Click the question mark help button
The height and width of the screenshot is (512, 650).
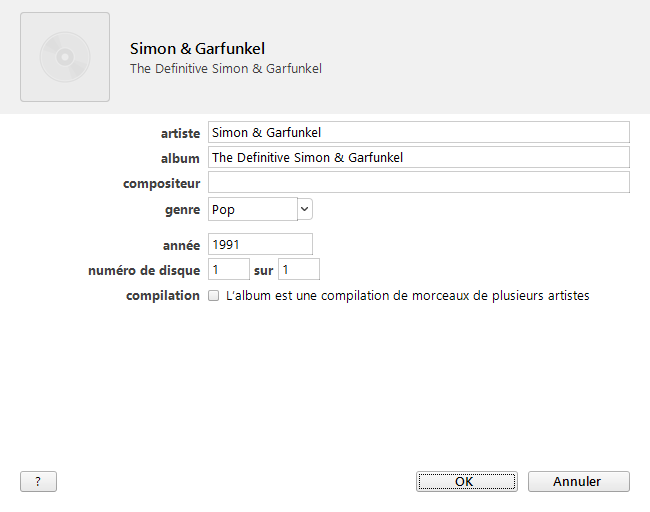click(x=38, y=481)
